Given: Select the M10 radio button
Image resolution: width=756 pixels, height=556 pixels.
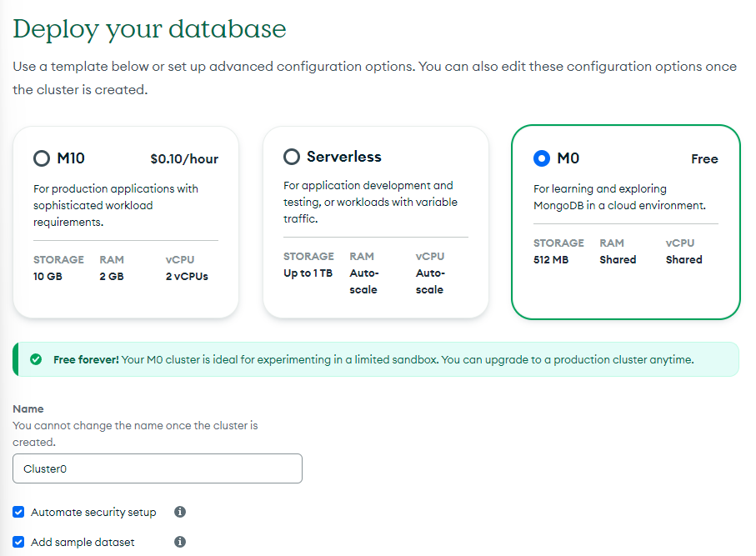Looking at the screenshot, I should click(42, 158).
